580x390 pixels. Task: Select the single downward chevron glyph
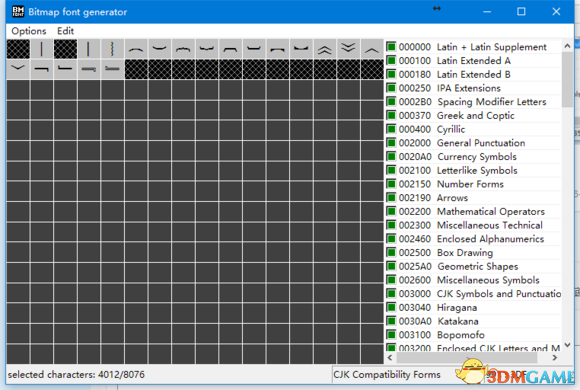[18, 69]
